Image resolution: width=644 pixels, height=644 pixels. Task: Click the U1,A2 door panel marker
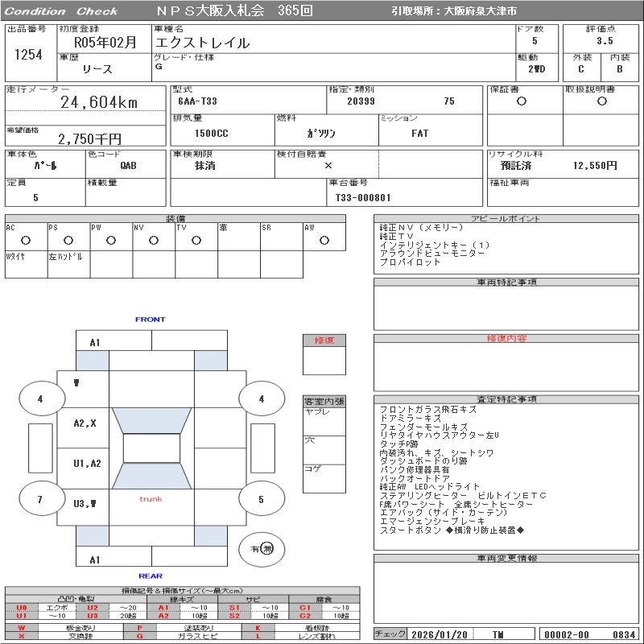point(87,464)
